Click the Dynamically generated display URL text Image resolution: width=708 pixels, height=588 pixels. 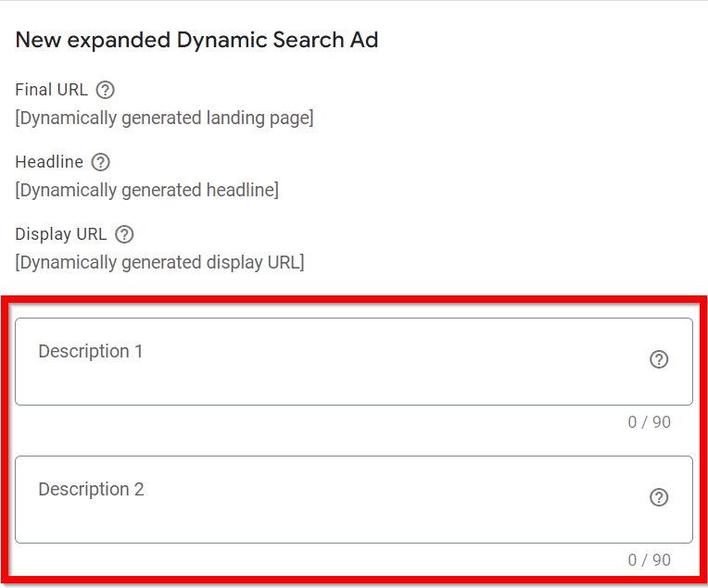[x=159, y=263]
